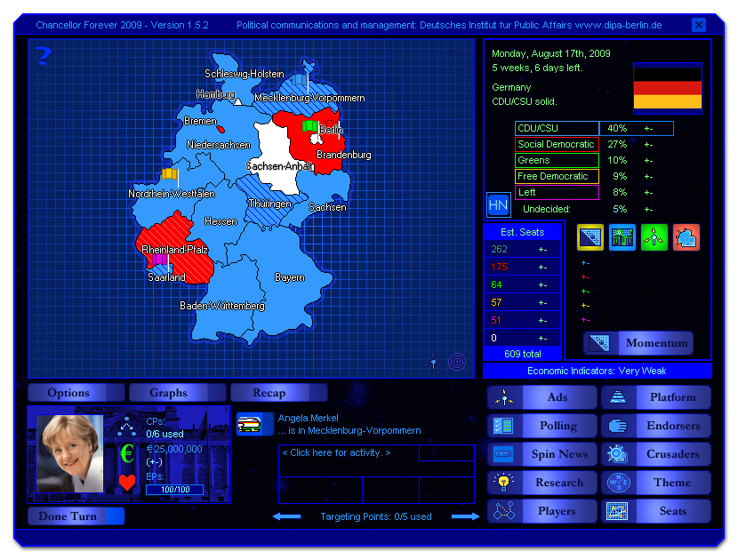Screen dimensions: 738x560
Task: Open Theme using the compass icon
Action: tap(618, 482)
